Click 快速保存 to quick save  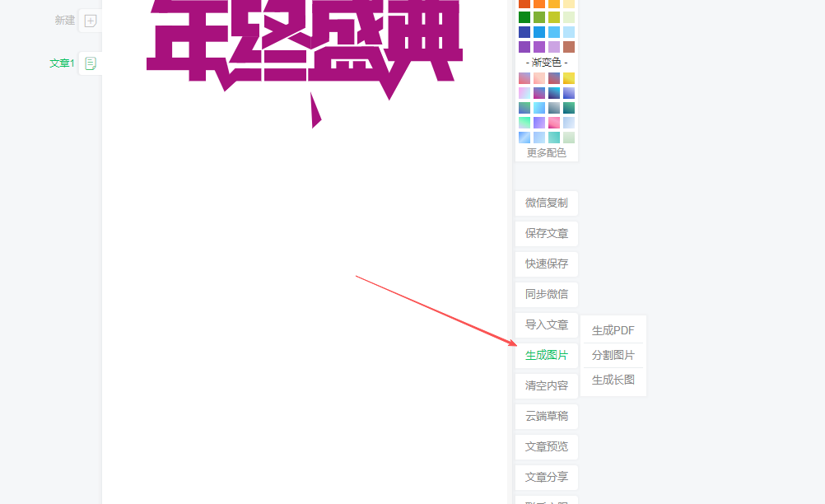[546, 264]
